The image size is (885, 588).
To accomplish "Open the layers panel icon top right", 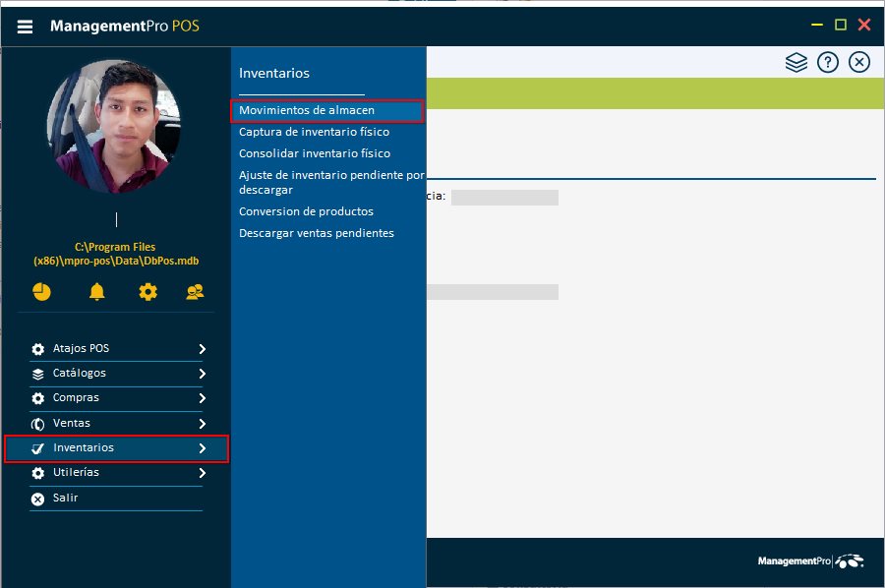I will (x=796, y=61).
